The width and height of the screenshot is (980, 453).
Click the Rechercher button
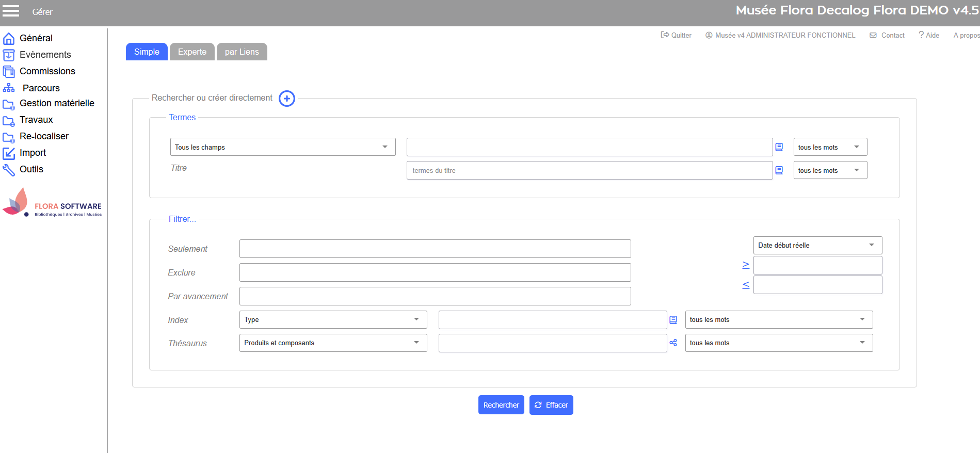pyautogui.click(x=501, y=405)
